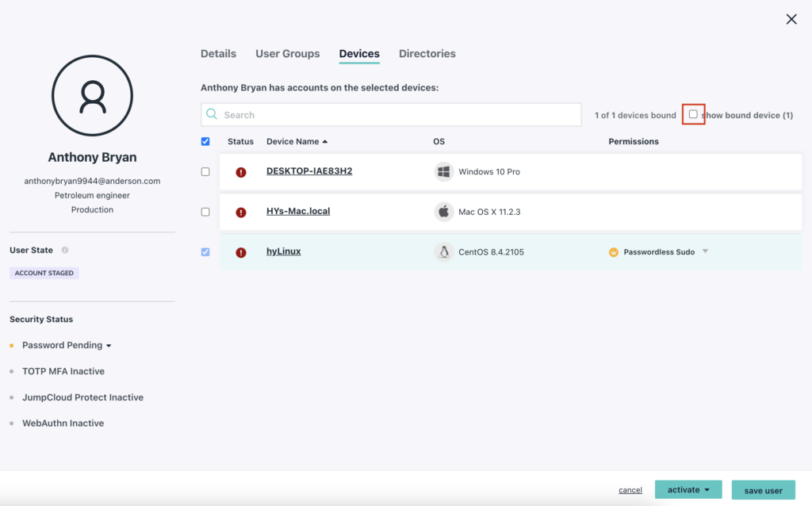Uncheck the hyLinux device checkbox
812x506 pixels.
[x=205, y=252]
